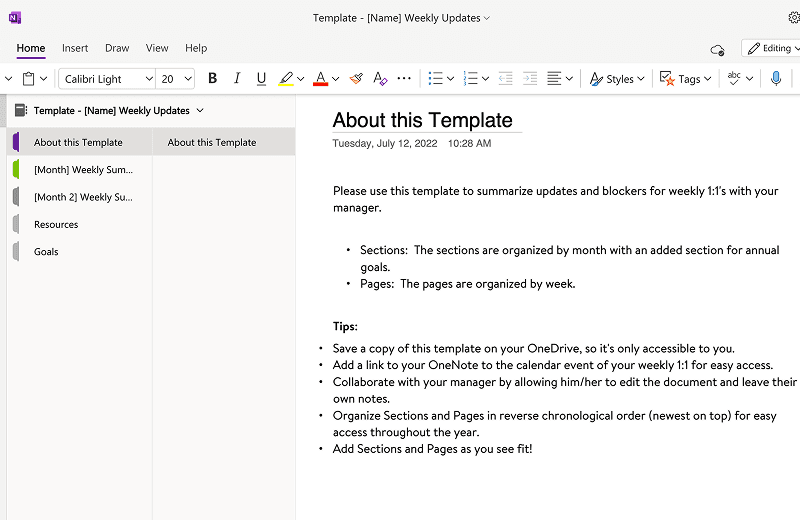Viewport: 800px width, 520px height.
Task: Open the undo options arrow at toolbar start
Action: [x=8, y=79]
